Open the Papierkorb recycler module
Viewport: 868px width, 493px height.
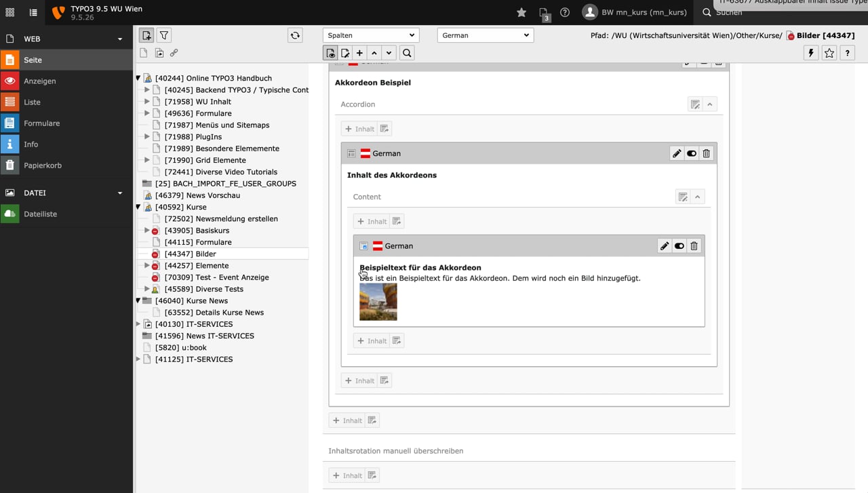pos(66,165)
